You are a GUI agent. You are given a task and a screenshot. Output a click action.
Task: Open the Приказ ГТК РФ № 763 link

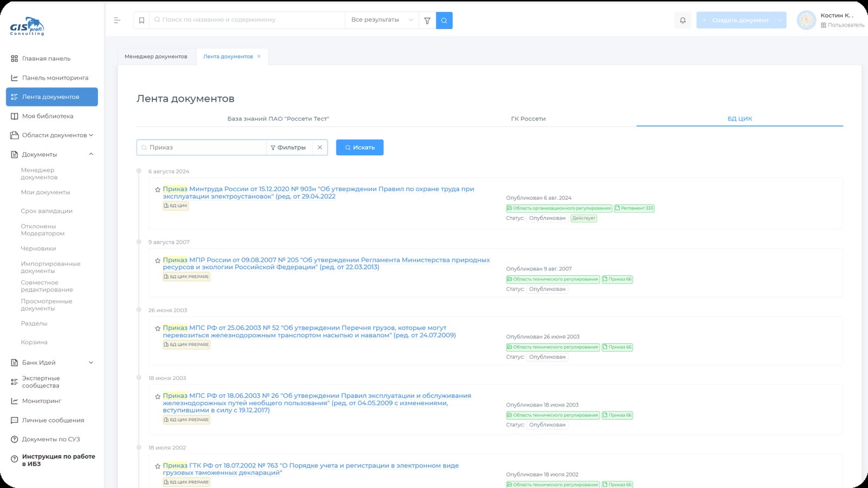pyautogui.click(x=311, y=470)
